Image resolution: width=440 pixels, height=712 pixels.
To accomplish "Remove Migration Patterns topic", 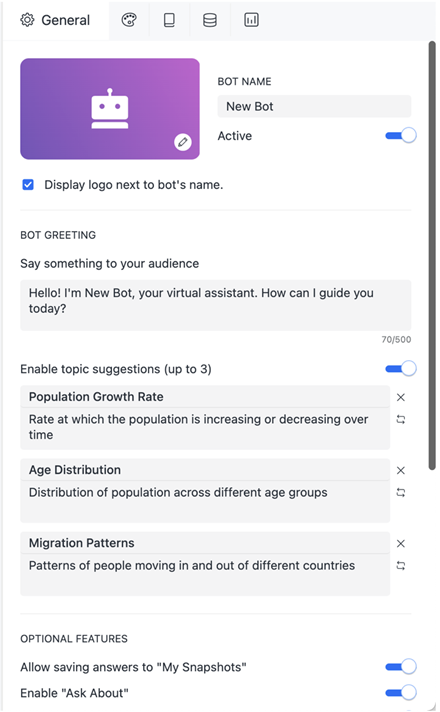I will tap(400, 544).
